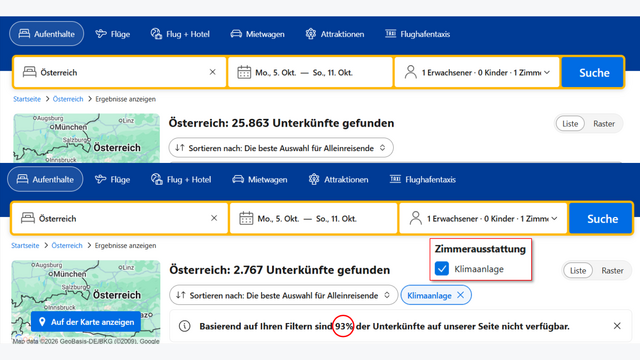The width and height of the screenshot is (640, 360).
Task: Click the upper Österreich destination input field
Action: click(x=120, y=72)
